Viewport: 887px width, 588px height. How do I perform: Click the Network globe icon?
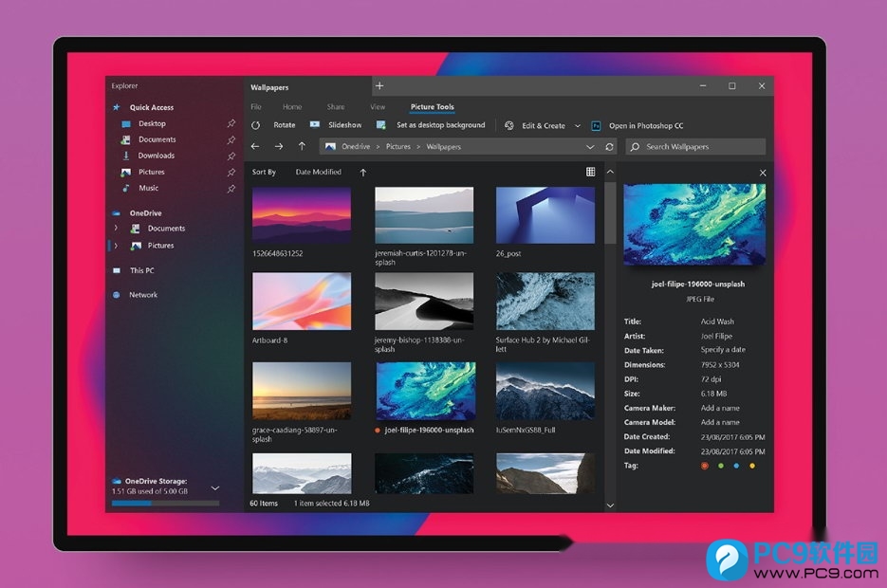click(x=117, y=295)
